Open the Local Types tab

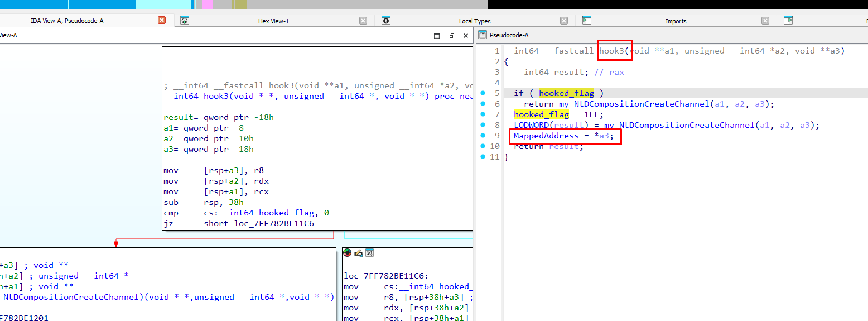pos(475,21)
